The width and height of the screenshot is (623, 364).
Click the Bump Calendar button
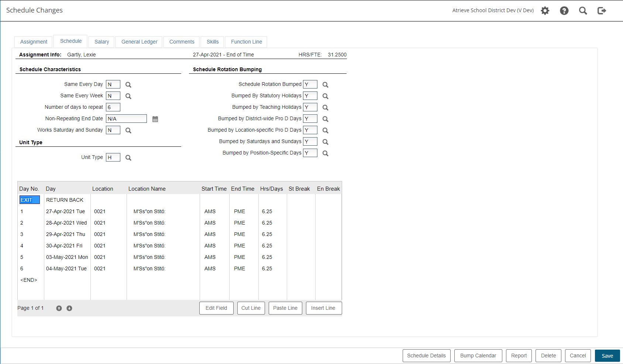tap(478, 356)
